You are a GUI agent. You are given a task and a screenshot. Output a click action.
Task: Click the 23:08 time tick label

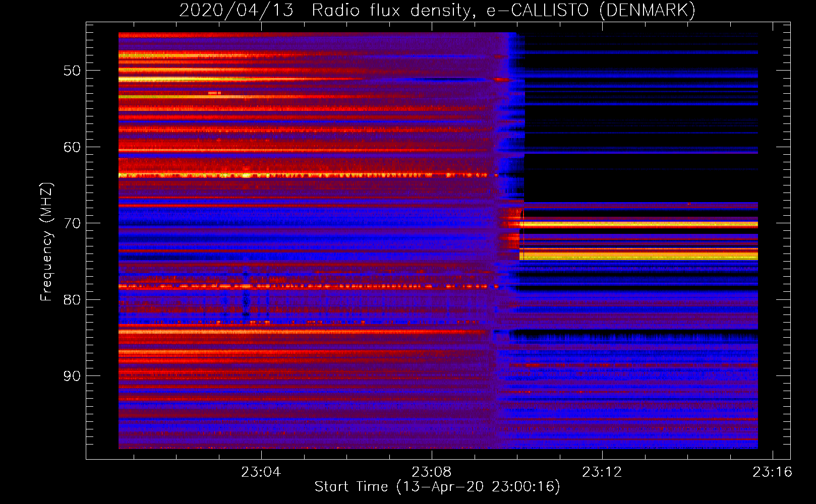pos(432,472)
